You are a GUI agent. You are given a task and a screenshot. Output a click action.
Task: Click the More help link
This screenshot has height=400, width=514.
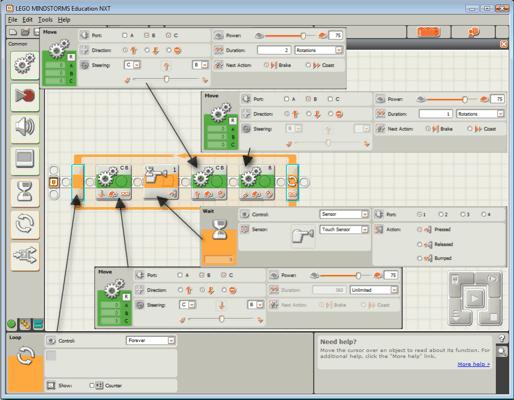(473, 364)
